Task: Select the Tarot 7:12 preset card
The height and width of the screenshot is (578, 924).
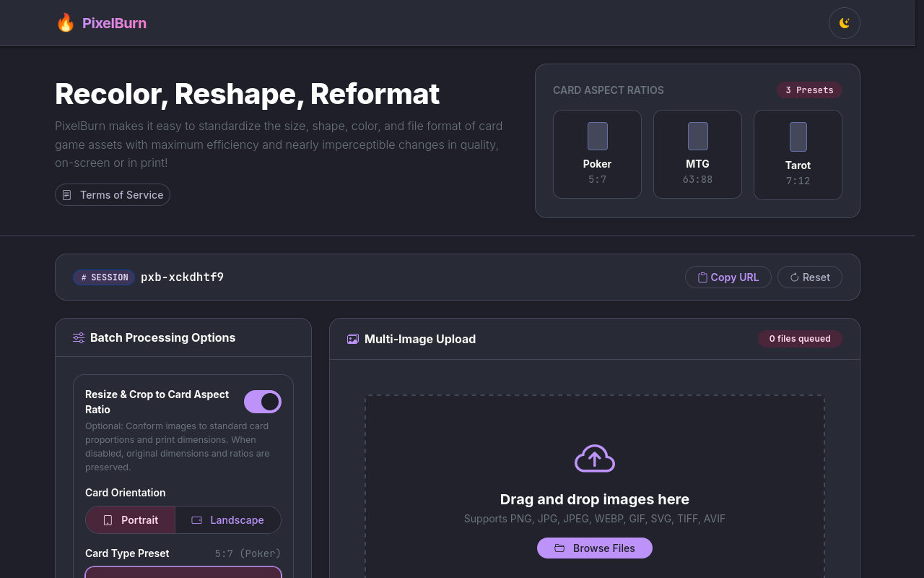Action: coord(798,155)
